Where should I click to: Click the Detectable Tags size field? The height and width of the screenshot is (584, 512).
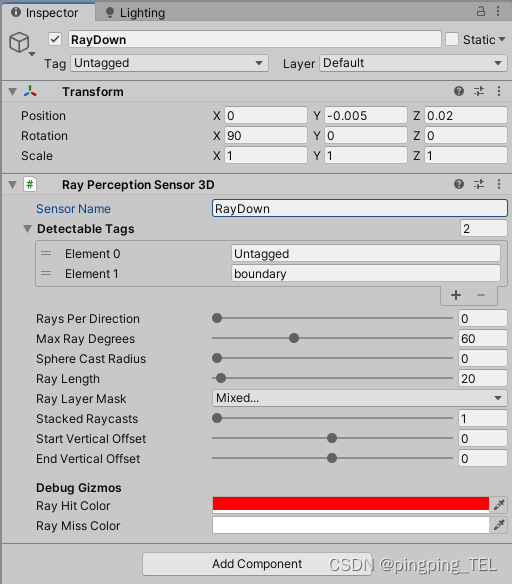(484, 229)
